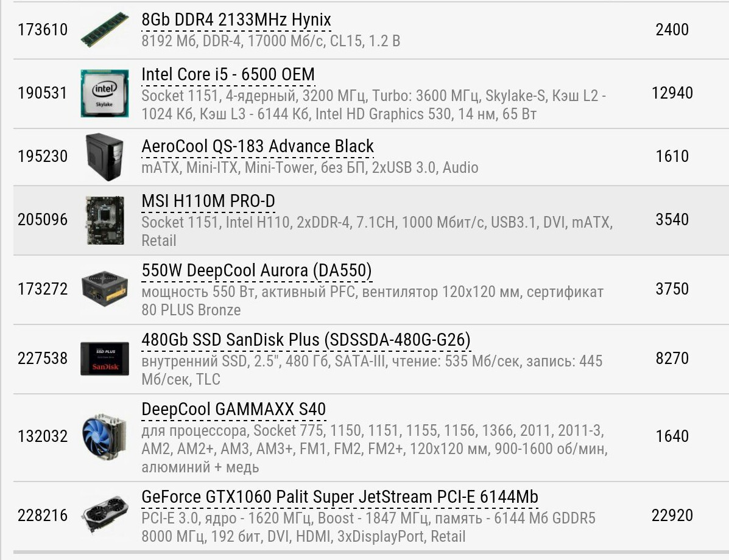729x560 pixels.
Task: Click the Palit graphics card thumbnail
Action: coord(105,515)
